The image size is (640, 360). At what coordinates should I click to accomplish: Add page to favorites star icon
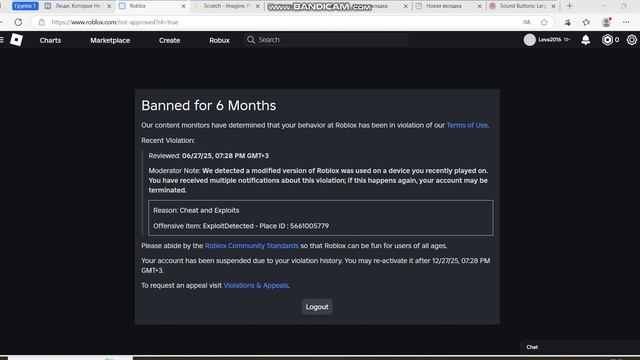click(544, 22)
